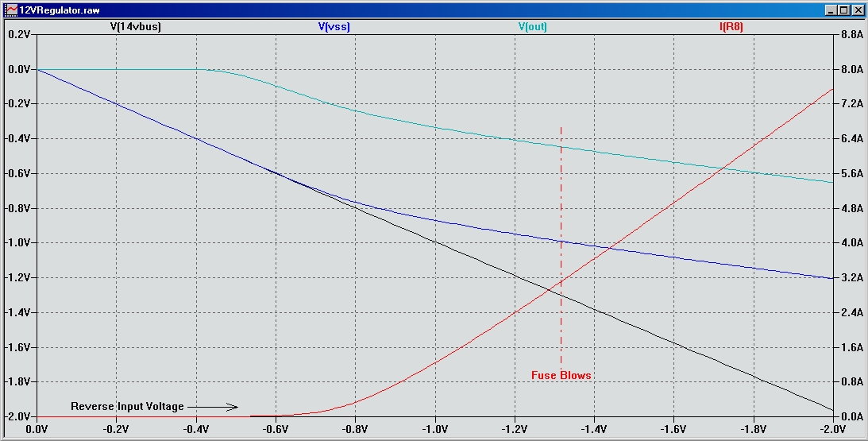Click the 'Fuse Blows' annotation text

click(x=561, y=375)
